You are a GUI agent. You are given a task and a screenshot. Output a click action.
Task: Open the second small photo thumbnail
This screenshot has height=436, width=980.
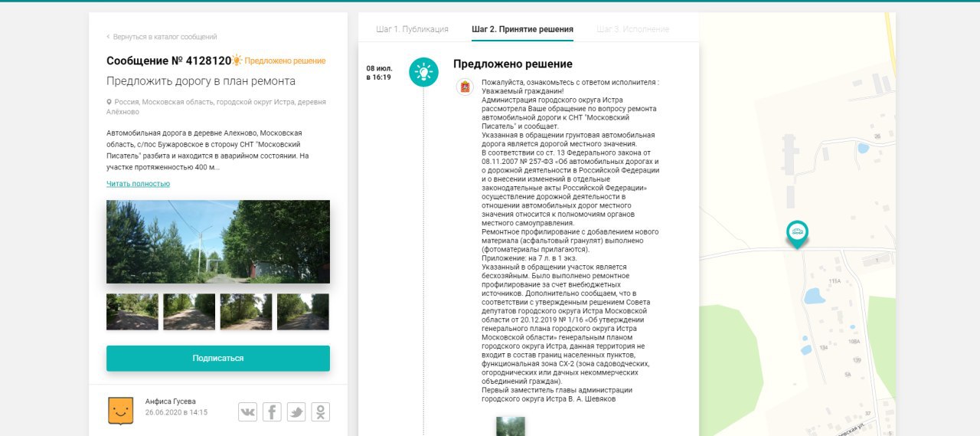point(189,312)
